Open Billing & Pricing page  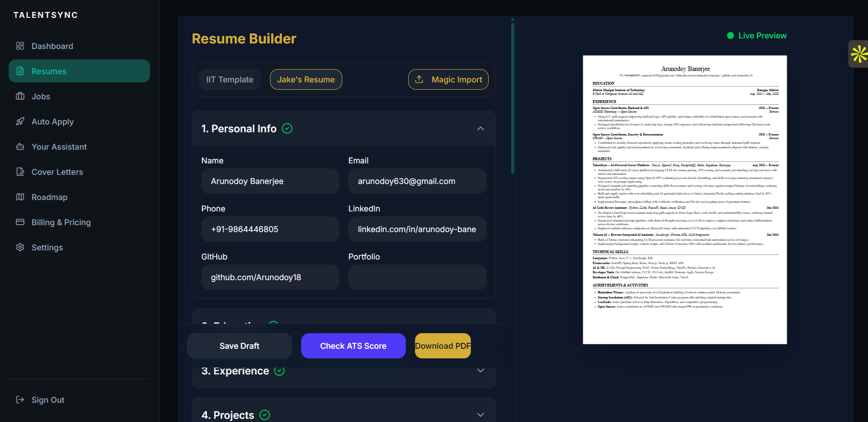pos(79,222)
